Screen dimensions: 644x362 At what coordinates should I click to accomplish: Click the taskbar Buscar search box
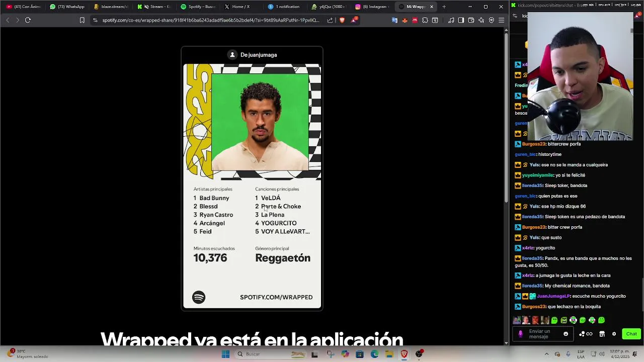pos(271,354)
